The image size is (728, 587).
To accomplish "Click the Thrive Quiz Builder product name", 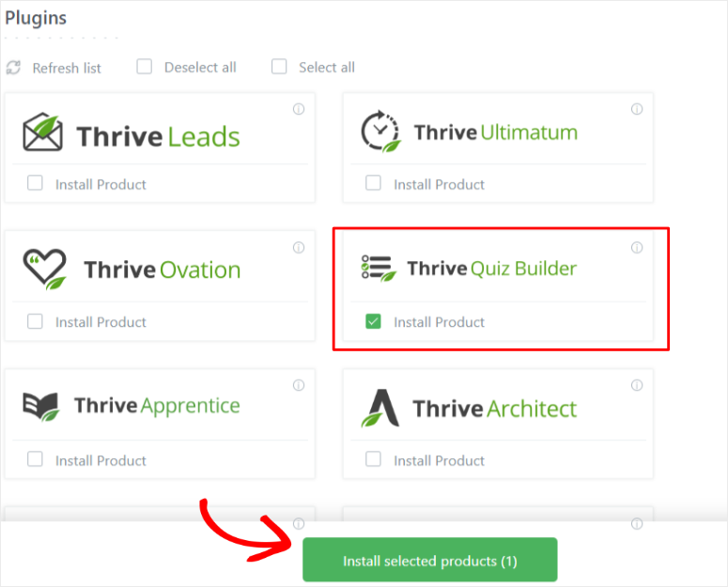I will pos(491,269).
